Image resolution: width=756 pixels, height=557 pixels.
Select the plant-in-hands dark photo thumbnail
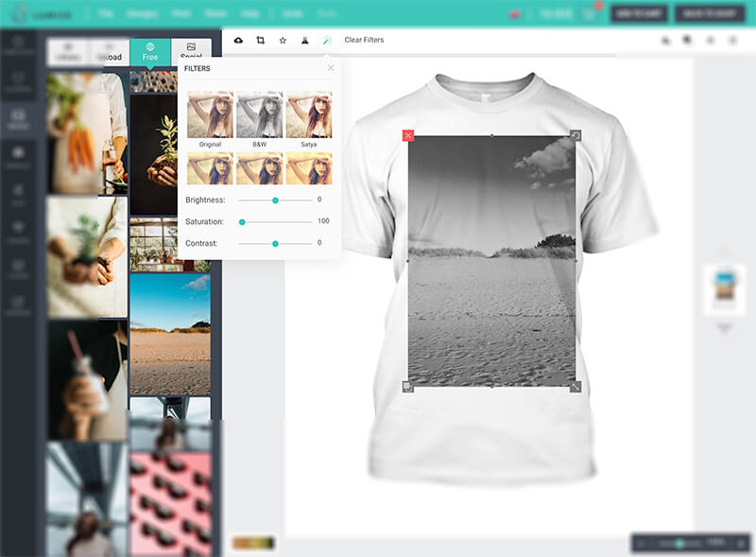[153, 155]
